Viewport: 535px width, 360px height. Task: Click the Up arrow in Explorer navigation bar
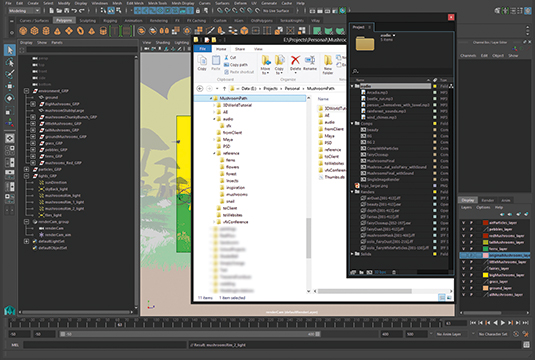click(x=224, y=89)
